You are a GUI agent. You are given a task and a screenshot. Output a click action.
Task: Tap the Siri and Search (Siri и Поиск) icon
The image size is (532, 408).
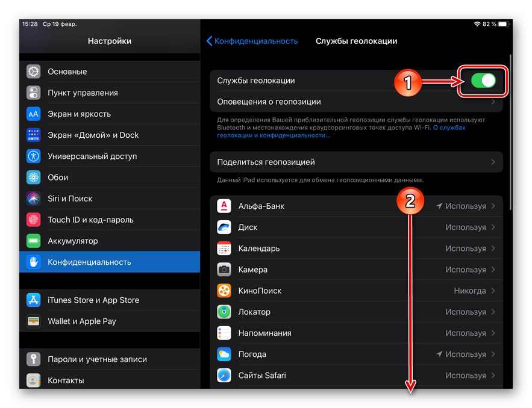[33, 199]
